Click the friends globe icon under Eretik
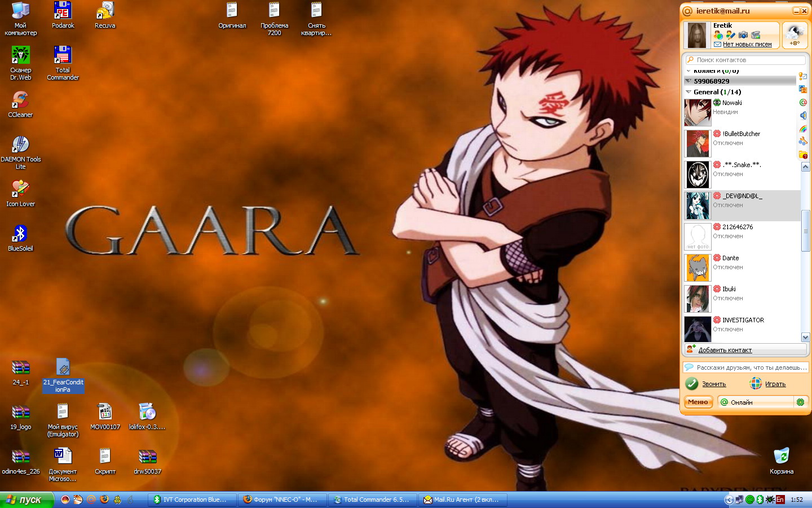Screen dimensions: 812x508 (718, 35)
